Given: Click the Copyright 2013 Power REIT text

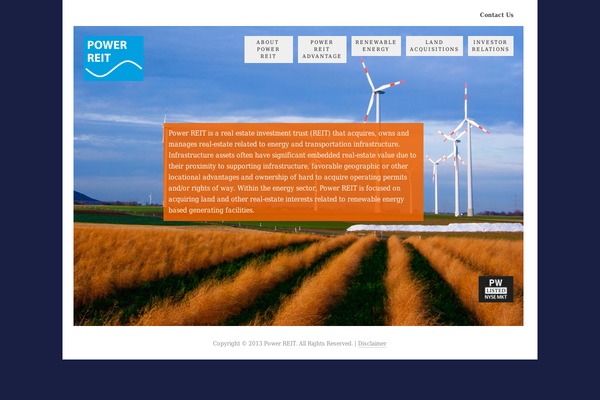Looking at the screenshot, I should point(282,343).
